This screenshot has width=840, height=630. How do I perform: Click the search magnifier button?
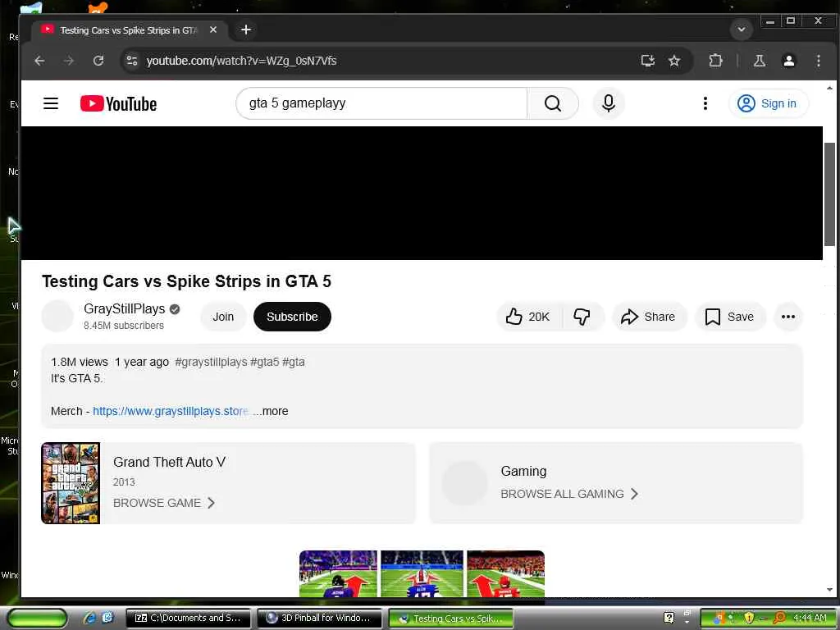pyautogui.click(x=552, y=103)
